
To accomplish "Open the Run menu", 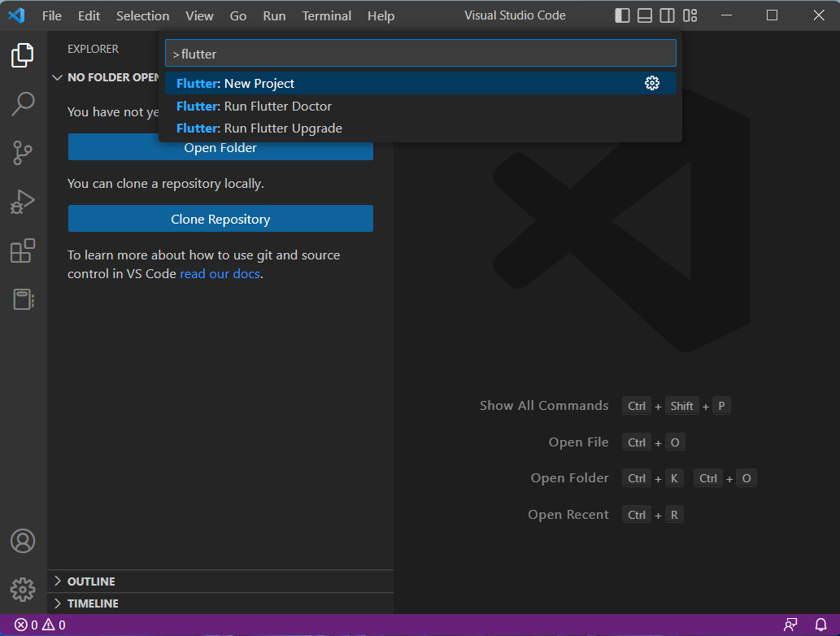I will (x=274, y=16).
